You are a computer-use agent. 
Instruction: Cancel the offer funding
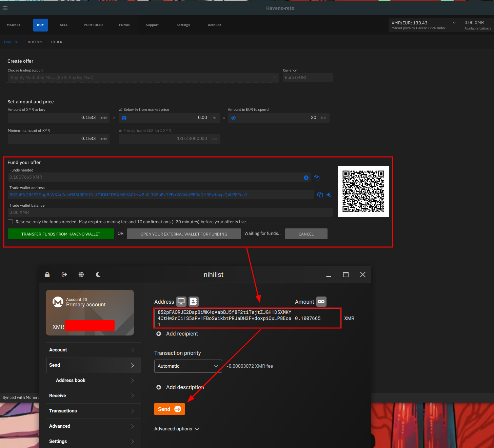pyautogui.click(x=306, y=234)
